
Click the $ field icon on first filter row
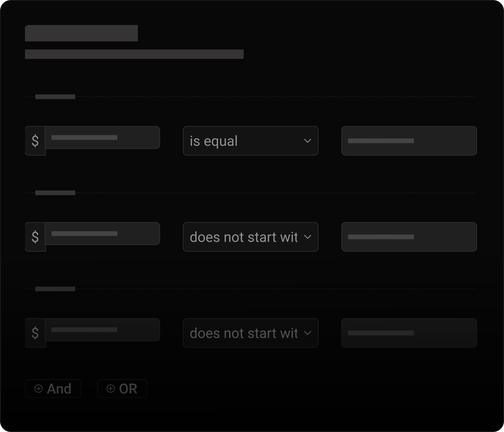click(x=35, y=140)
